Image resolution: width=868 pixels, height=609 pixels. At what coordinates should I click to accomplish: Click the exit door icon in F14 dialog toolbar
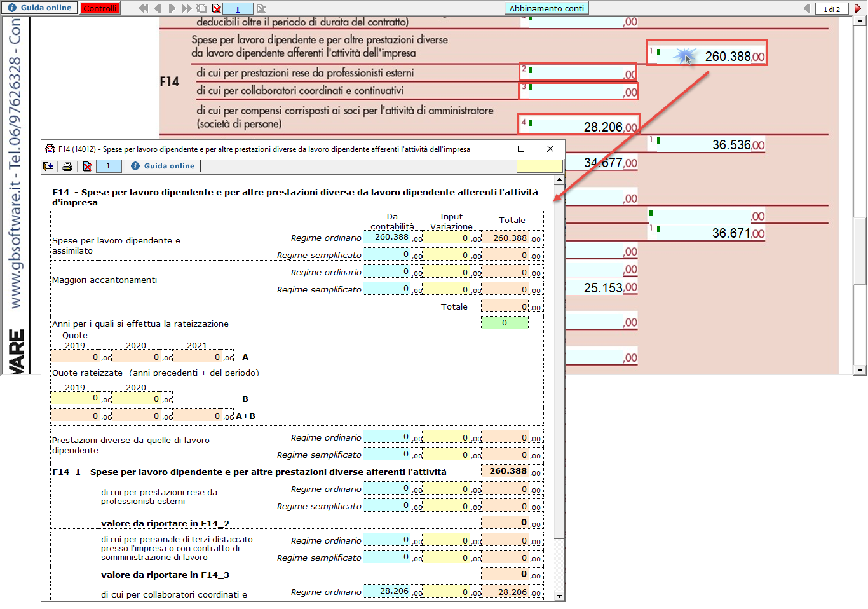point(48,166)
